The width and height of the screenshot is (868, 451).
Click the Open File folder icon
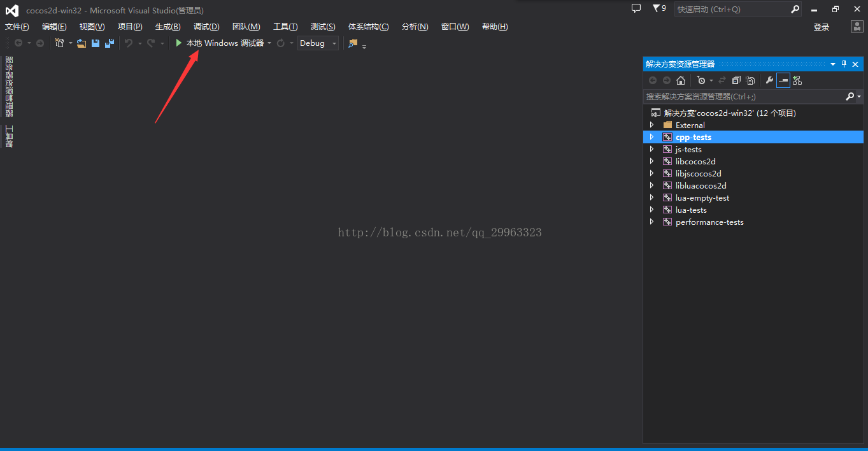coord(82,43)
